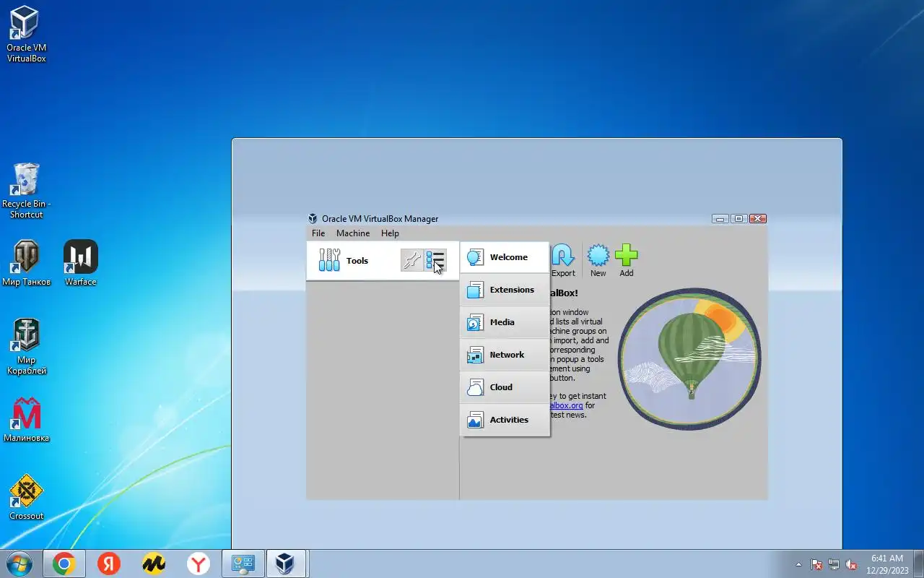
Task: Launch Google Chrome from the taskbar
Action: [x=64, y=564]
